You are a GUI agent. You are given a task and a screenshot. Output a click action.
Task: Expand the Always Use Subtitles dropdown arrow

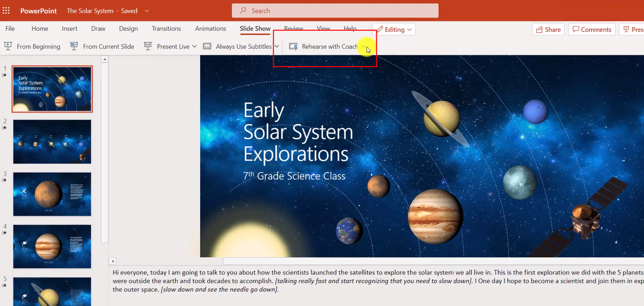point(276,47)
